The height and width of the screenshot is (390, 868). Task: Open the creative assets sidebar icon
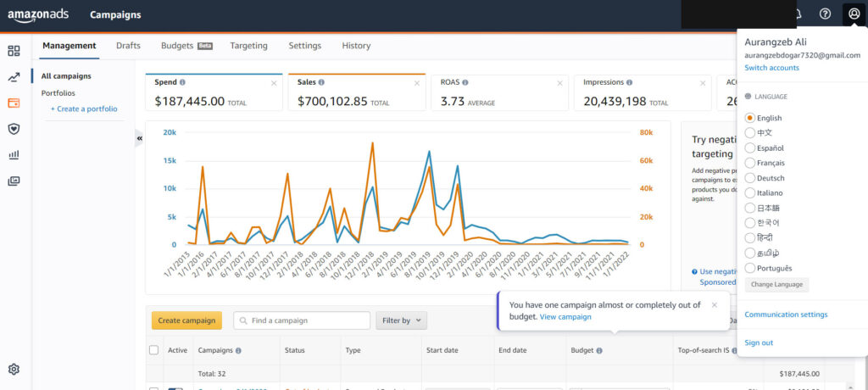point(14,181)
